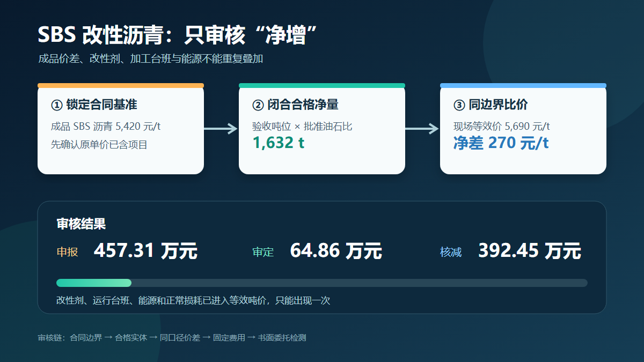Viewport: 644px width, 362px height.
Task: Click the green label '审定'
Action: pos(263,252)
